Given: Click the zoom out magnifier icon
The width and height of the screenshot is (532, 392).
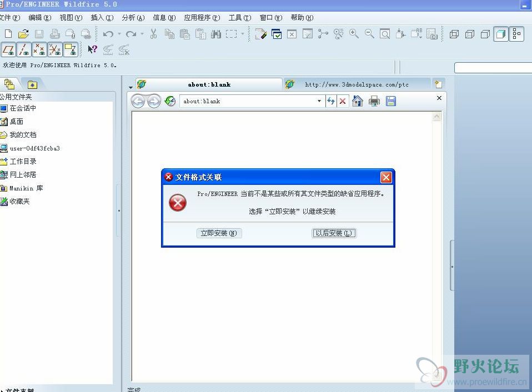Looking at the screenshot, I should [369, 34].
